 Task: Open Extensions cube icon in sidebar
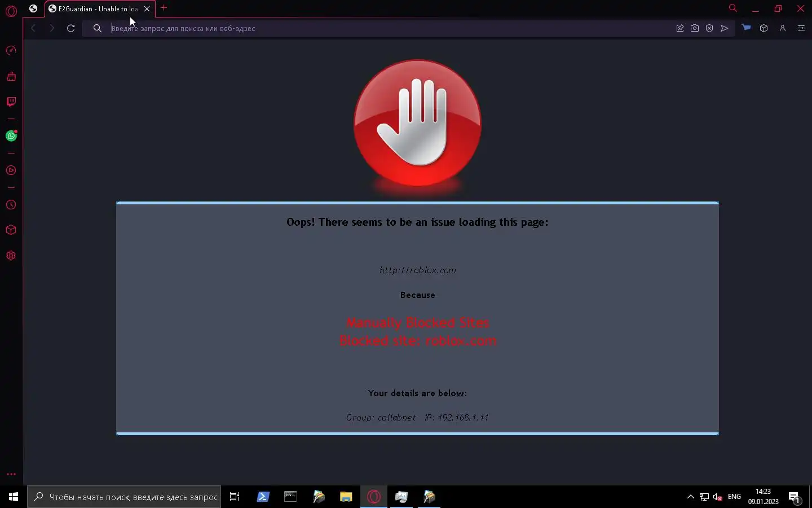(11, 230)
